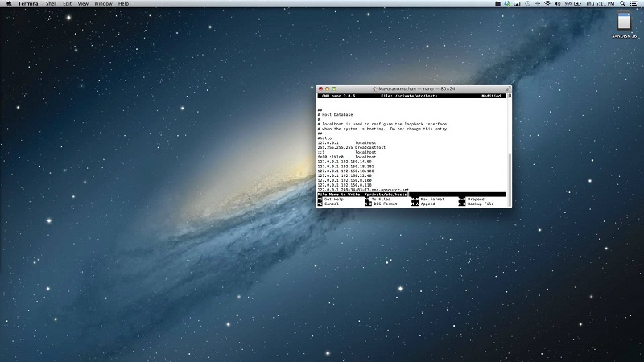Toggle full screen via title bar arrows
Screen dimensions: 644x362
508,88
